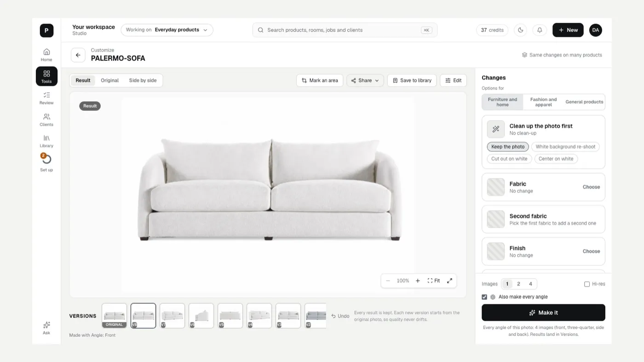Click Save to library
The image size is (644, 362).
[412, 80]
